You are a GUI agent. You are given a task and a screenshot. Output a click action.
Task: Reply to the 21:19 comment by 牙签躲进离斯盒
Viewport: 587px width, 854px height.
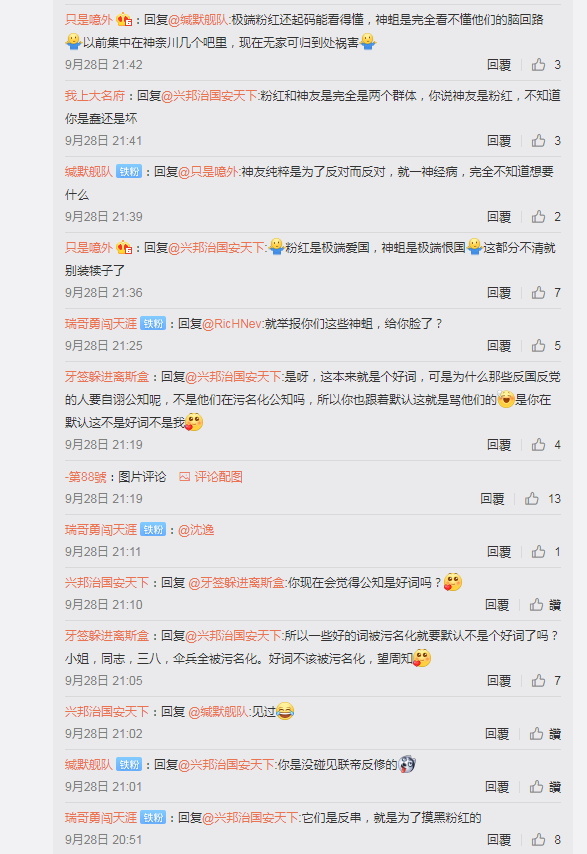pyautogui.click(x=499, y=444)
